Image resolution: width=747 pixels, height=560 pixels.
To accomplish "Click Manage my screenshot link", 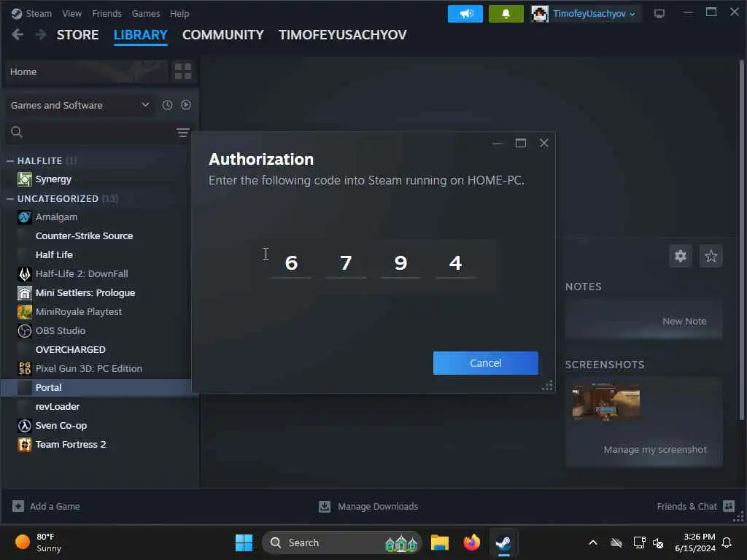I will [655, 449].
